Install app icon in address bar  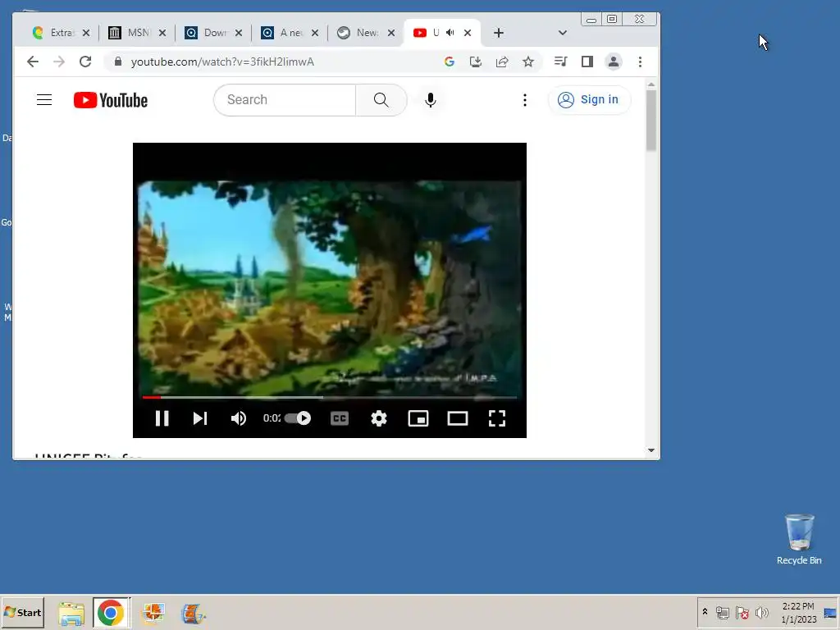tap(476, 62)
